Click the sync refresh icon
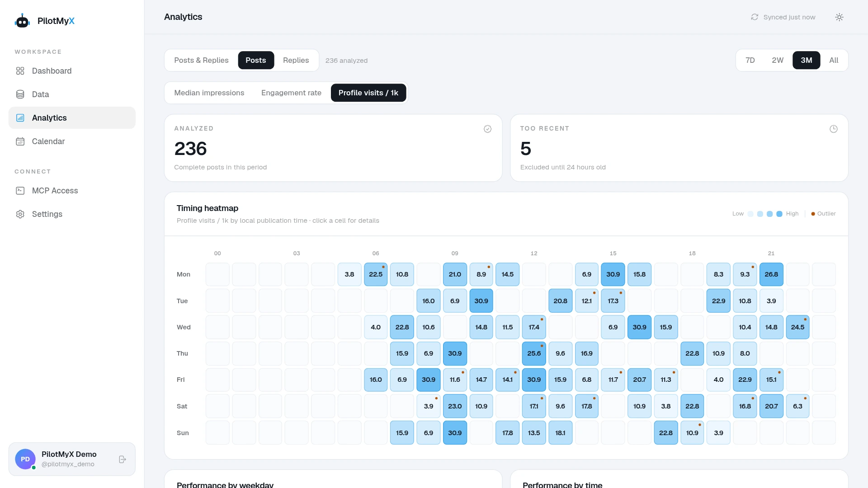The image size is (868, 488). click(755, 17)
